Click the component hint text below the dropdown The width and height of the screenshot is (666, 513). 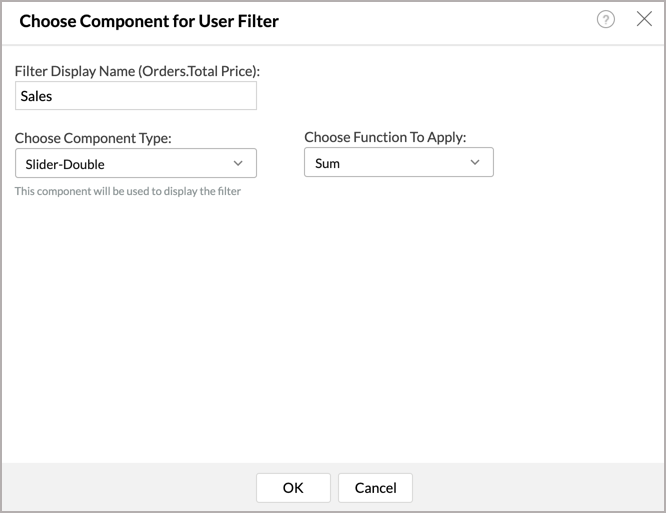pos(127,191)
